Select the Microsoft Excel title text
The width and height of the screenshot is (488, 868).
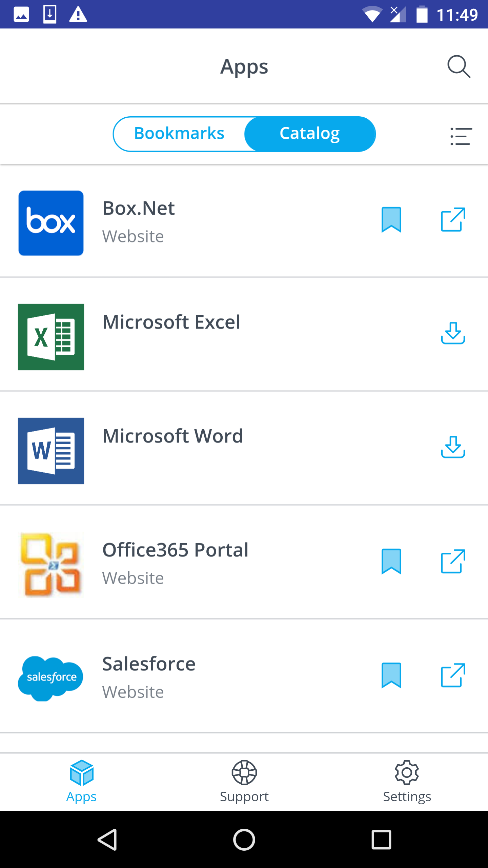coord(171,322)
